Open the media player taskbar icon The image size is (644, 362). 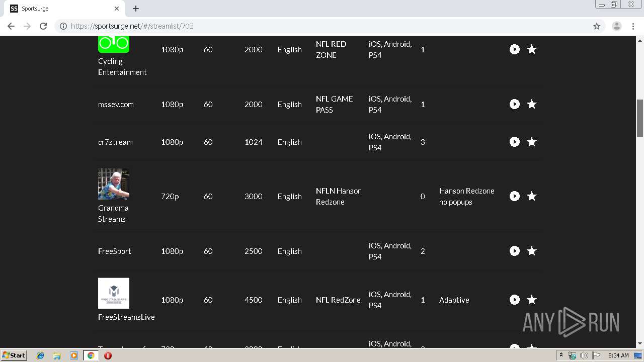pyautogui.click(x=73, y=355)
